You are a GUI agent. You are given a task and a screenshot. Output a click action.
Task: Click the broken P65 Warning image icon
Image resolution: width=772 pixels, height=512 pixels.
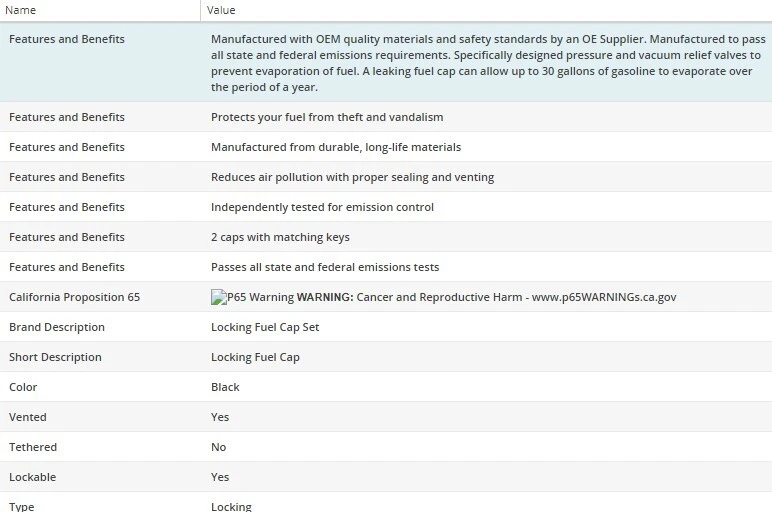click(x=217, y=297)
